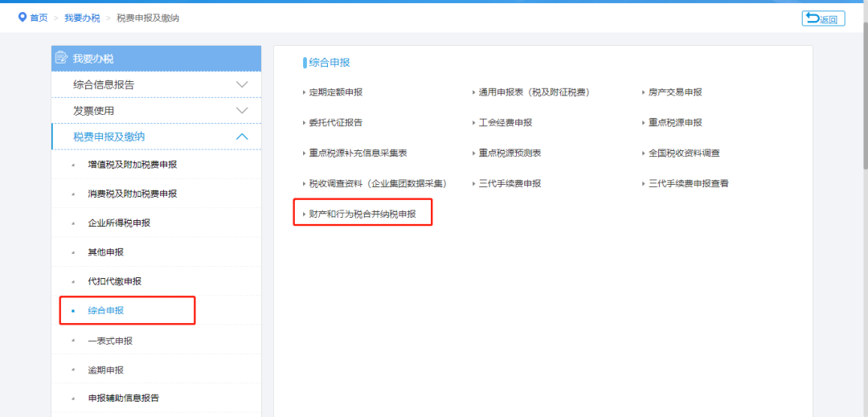The width and height of the screenshot is (868, 417).
Task: Open the 三代手续费申报 link
Action: (x=510, y=184)
